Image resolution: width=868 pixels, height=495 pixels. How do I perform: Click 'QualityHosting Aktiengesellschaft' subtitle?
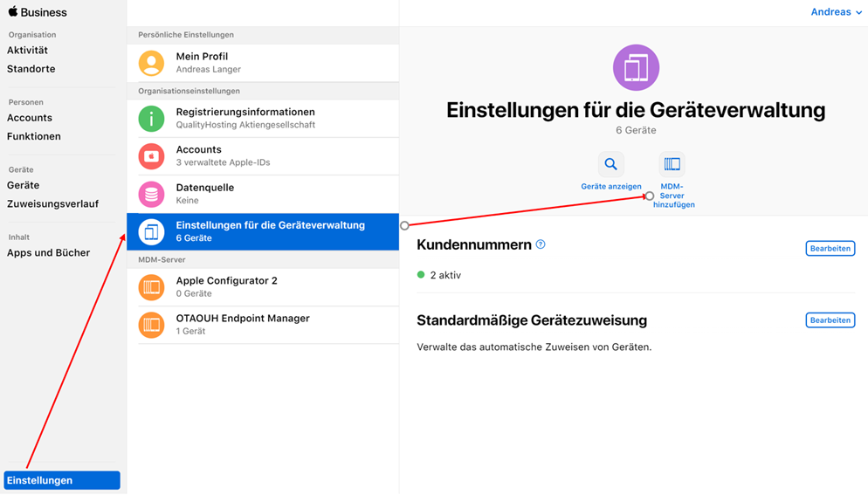coord(245,125)
